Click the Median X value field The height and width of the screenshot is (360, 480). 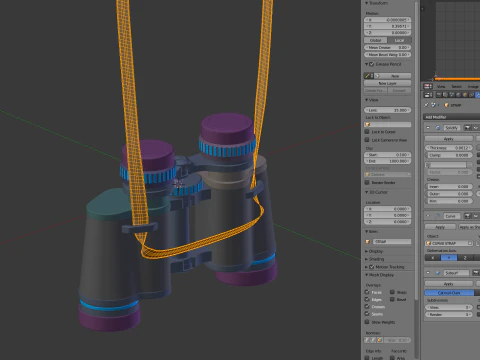(x=388, y=20)
